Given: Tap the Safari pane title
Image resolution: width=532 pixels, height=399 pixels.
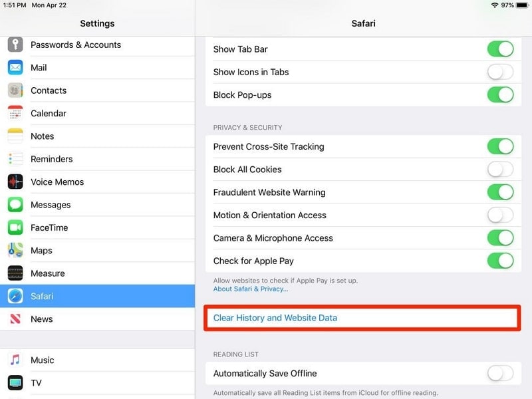Looking at the screenshot, I should pyautogui.click(x=363, y=23).
